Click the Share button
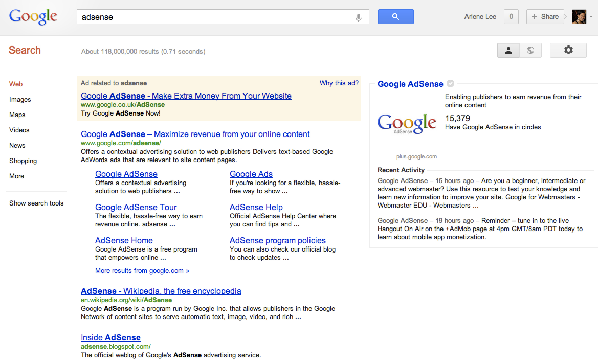The image size is (598, 364). pyautogui.click(x=545, y=16)
